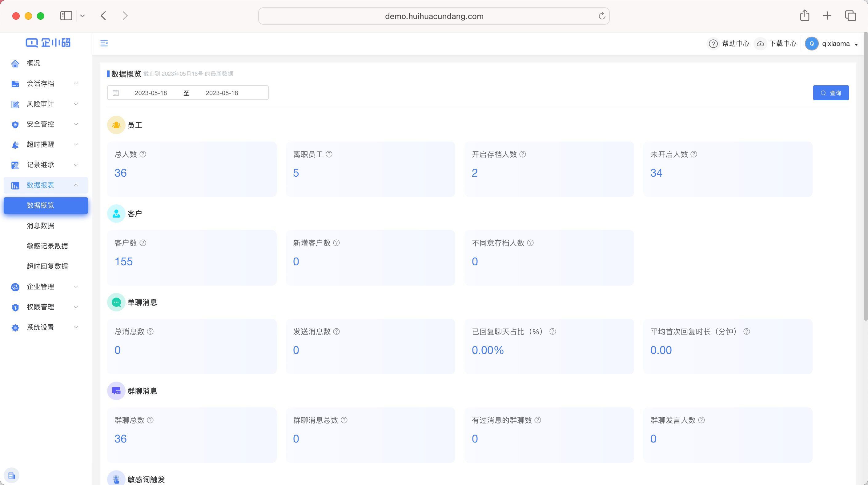Click Safari's share button
Image resolution: width=868 pixels, height=485 pixels.
click(x=805, y=15)
